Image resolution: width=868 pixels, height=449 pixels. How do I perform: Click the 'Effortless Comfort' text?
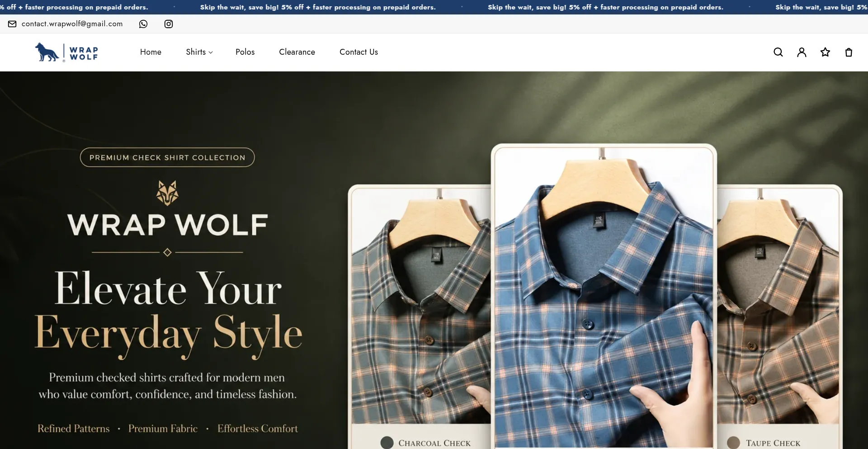258,429
